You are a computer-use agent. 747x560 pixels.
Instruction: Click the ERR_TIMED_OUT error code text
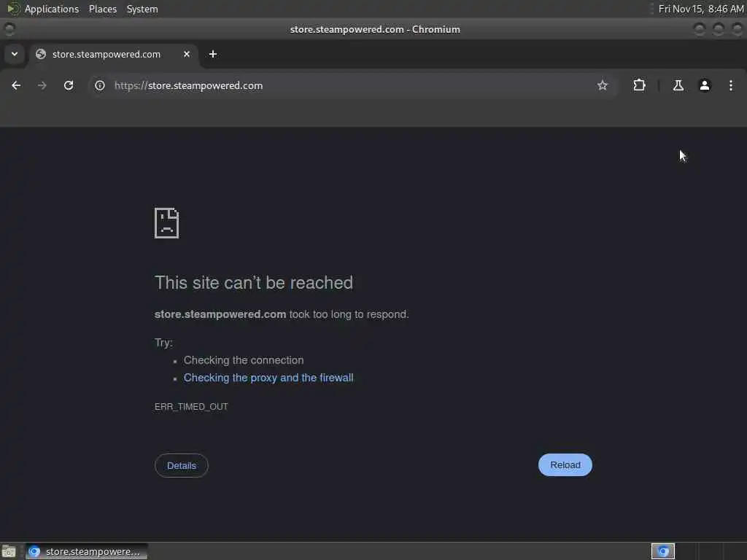pos(191,407)
